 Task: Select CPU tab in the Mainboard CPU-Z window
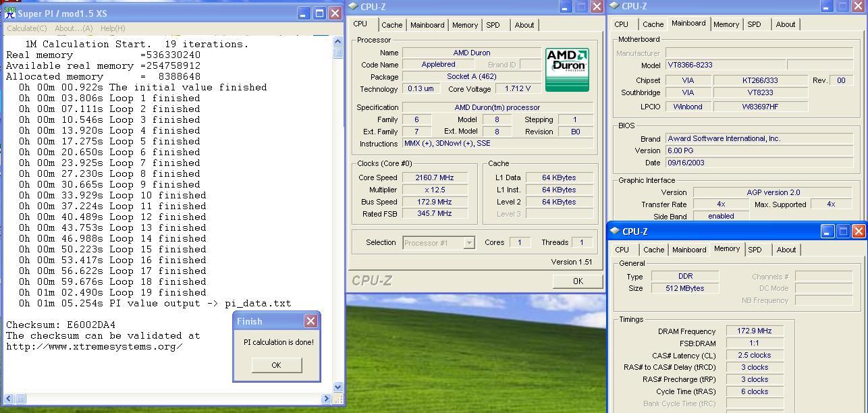click(621, 24)
